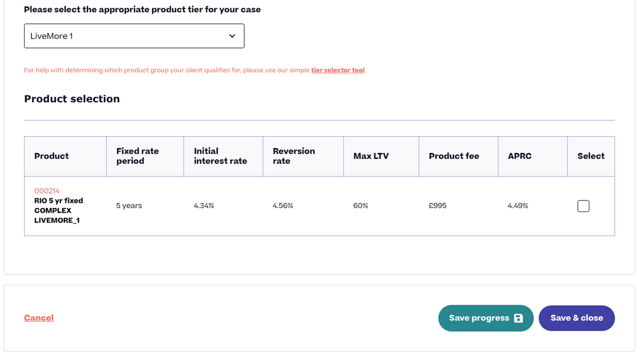Click the Product fee column header
This screenshot has width=644, height=362.
click(x=453, y=156)
